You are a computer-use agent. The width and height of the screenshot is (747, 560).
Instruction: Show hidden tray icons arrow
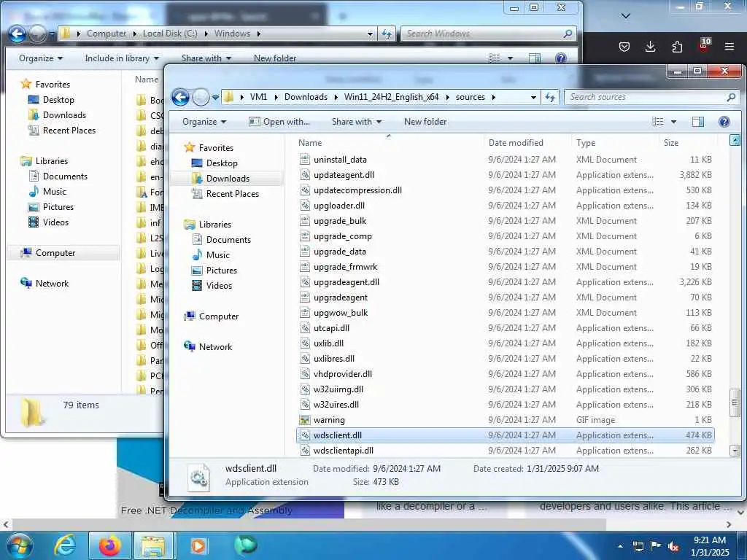620,547
